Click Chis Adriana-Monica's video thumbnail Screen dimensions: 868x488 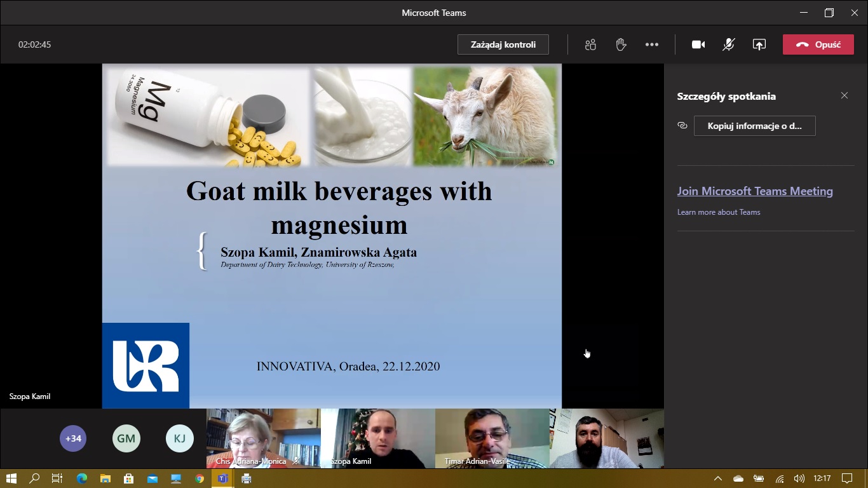coord(263,438)
